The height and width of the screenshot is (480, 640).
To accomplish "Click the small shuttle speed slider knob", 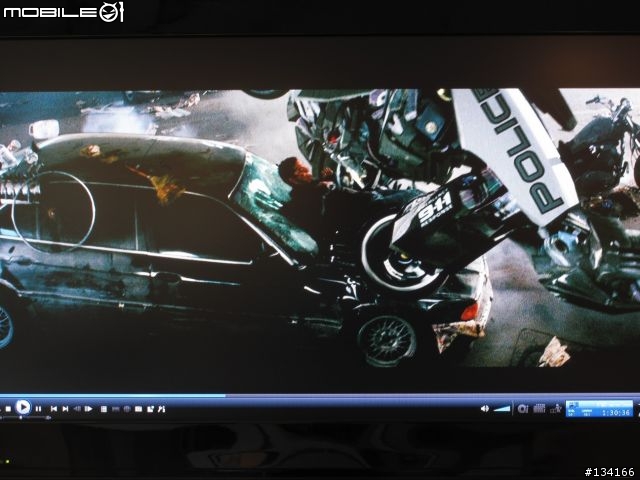I will (20, 418).
